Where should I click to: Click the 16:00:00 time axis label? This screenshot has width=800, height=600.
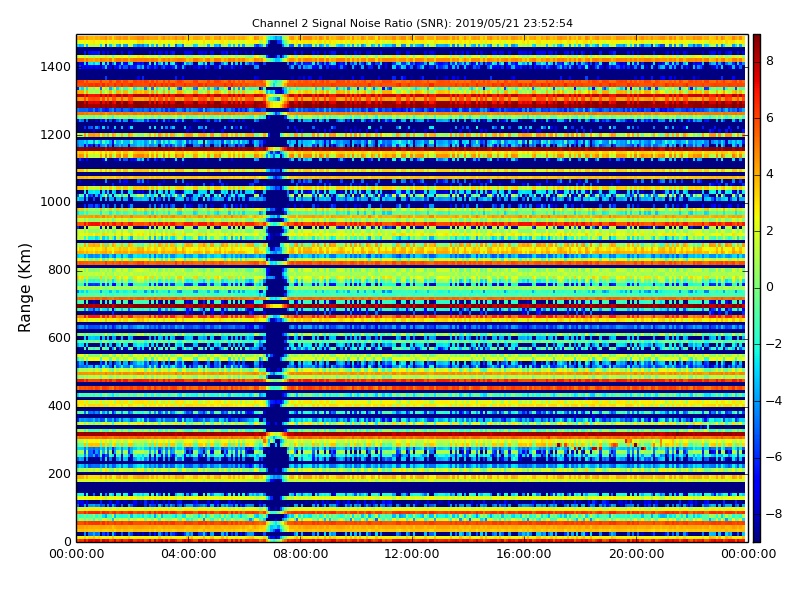(x=524, y=554)
